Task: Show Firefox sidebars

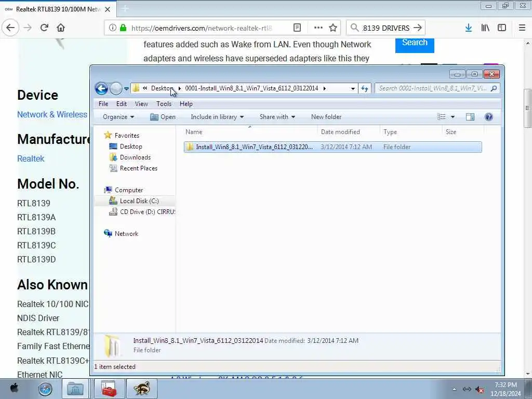Action: click(x=502, y=28)
